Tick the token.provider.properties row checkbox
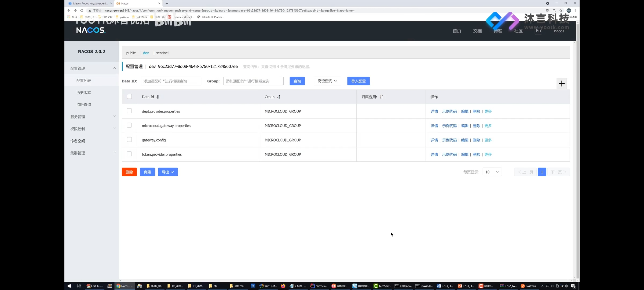644x290 pixels. point(129,154)
